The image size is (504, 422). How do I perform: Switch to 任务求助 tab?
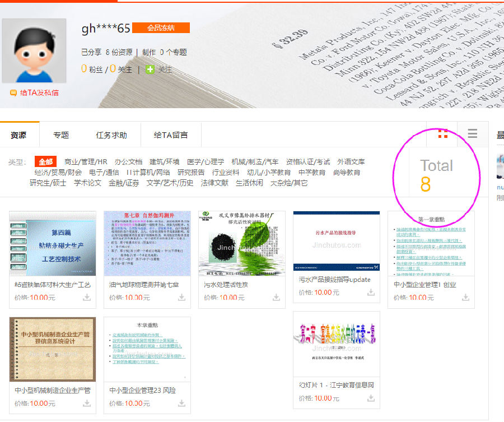(111, 135)
